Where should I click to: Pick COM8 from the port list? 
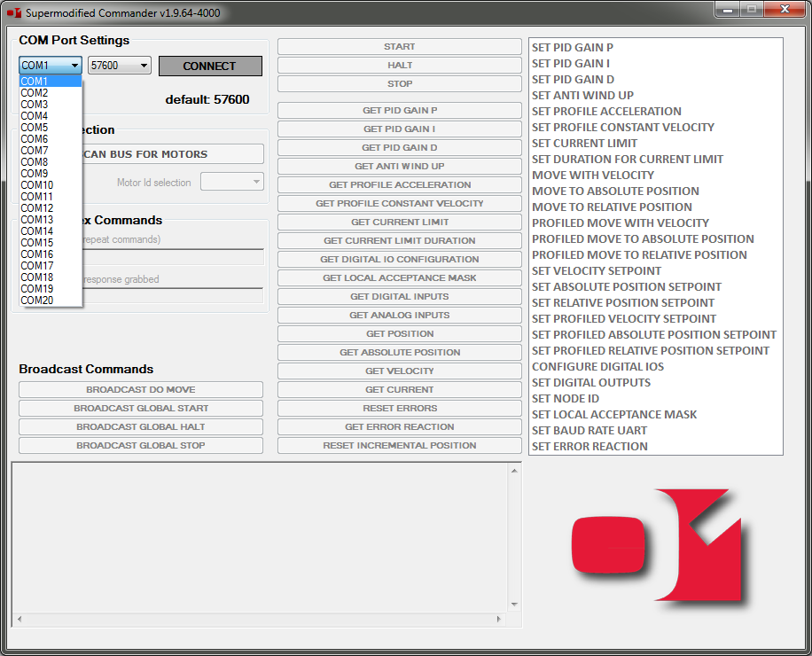(51, 162)
